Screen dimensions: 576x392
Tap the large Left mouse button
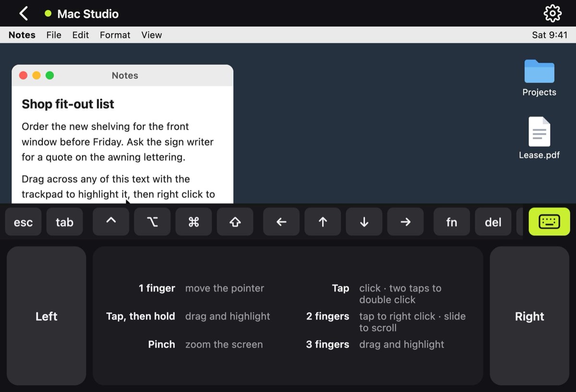47,316
